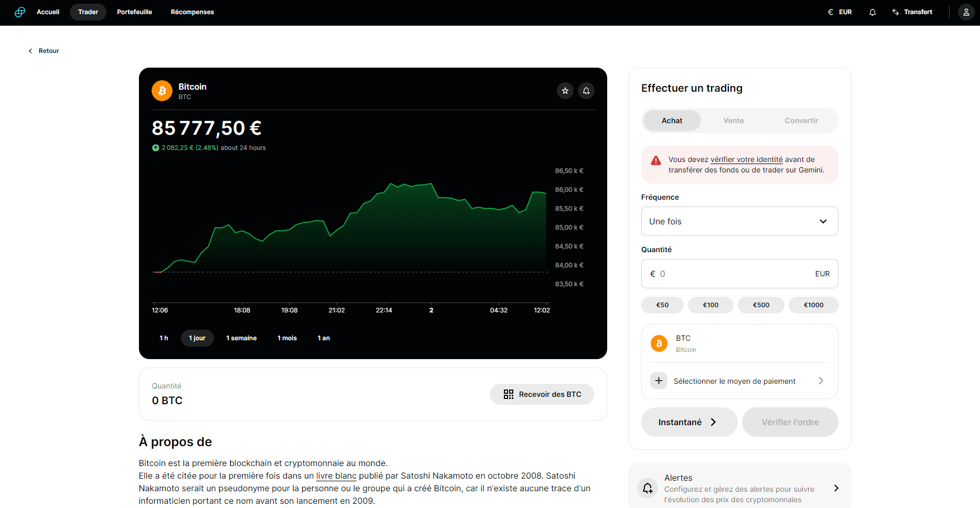Click the 'Effectuer un trading' heading

pyautogui.click(x=692, y=88)
